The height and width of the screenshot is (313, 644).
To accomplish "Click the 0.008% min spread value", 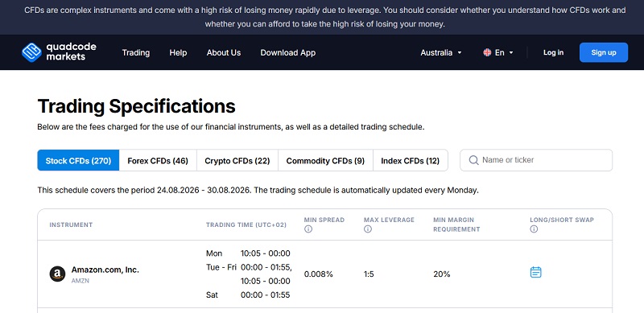I will [318, 274].
